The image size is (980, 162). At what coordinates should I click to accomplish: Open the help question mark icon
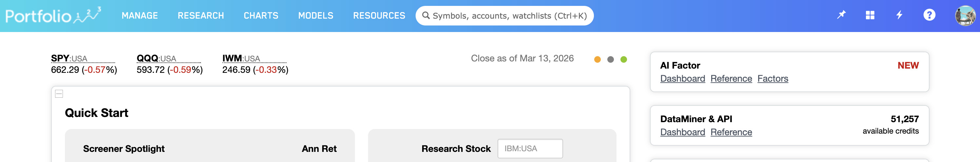coord(929,15)
